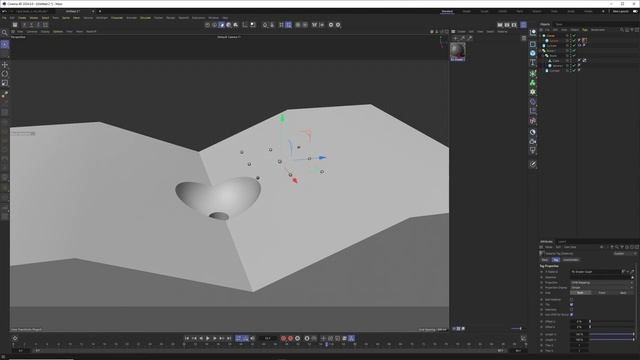
Task: Switch to the Sculpt layout tab
Action: 484,11
